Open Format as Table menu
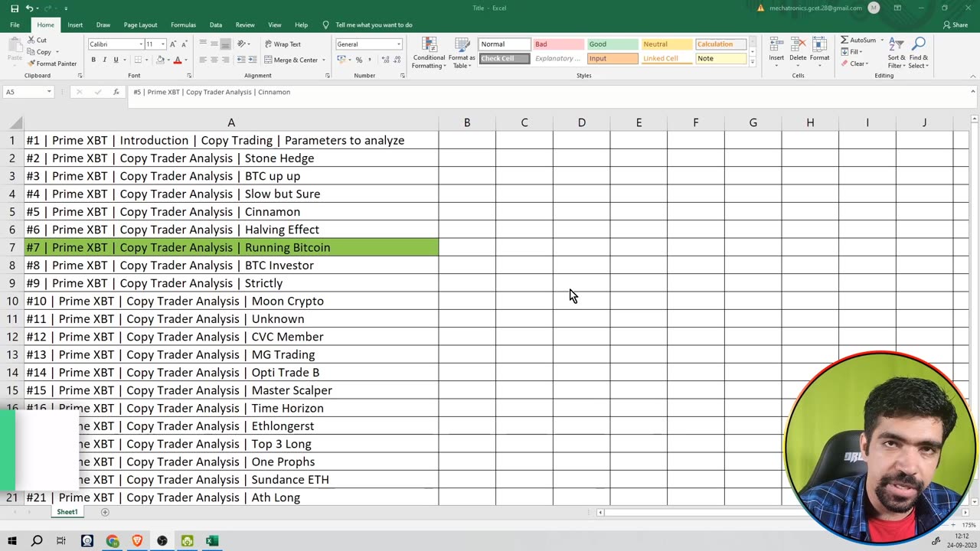Viewport: 980px width, 551px height. tap(462, 52)
